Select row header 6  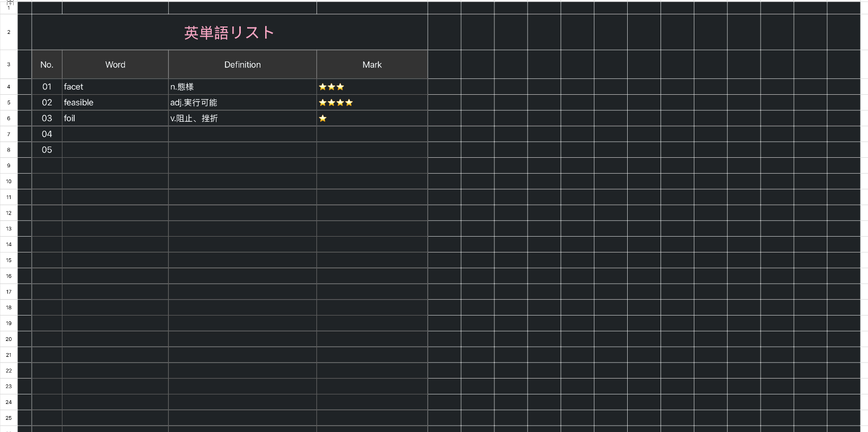point(8,118)
